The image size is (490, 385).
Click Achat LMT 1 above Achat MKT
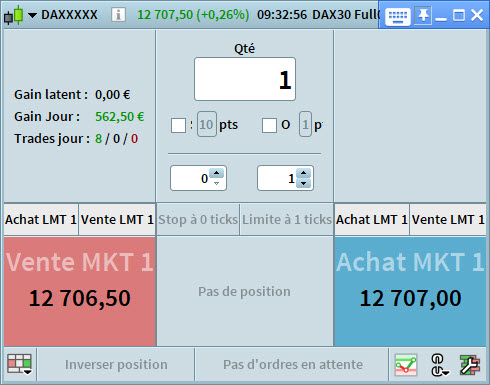click(x=372, y=220)
